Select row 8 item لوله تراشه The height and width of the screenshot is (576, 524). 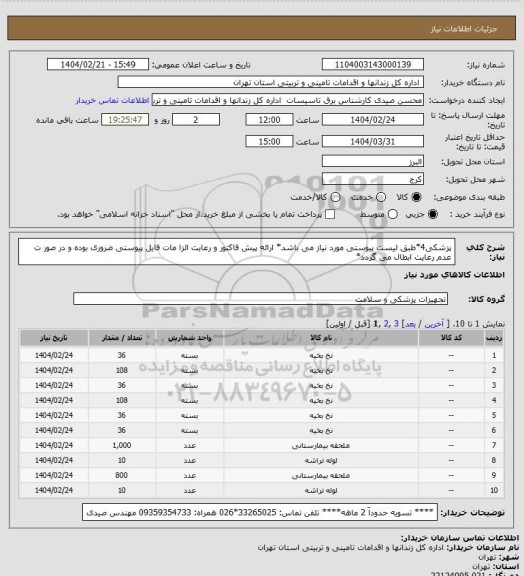tap(321, 461)
